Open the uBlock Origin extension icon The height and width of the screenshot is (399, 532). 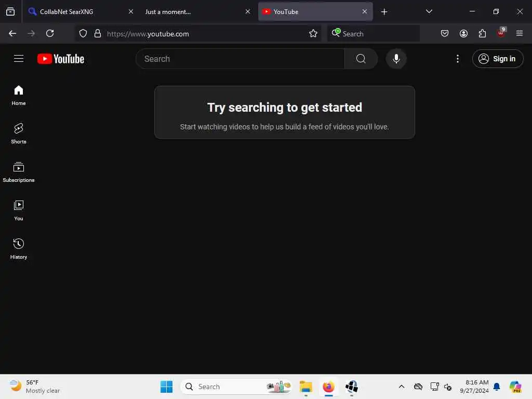501,33
